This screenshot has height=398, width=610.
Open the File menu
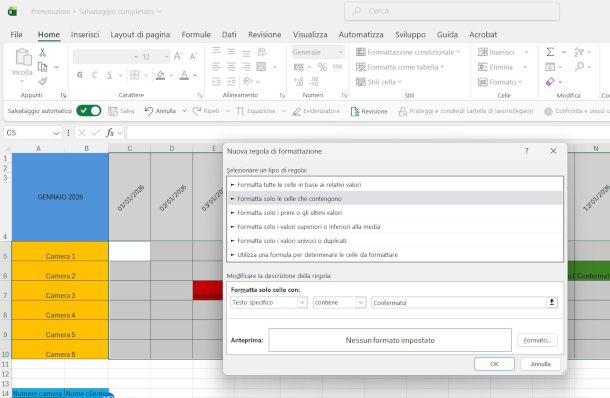point(16,35)
